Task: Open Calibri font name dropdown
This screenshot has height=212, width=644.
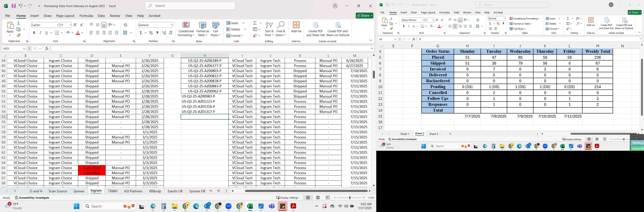Action: (x=57, y=25)
